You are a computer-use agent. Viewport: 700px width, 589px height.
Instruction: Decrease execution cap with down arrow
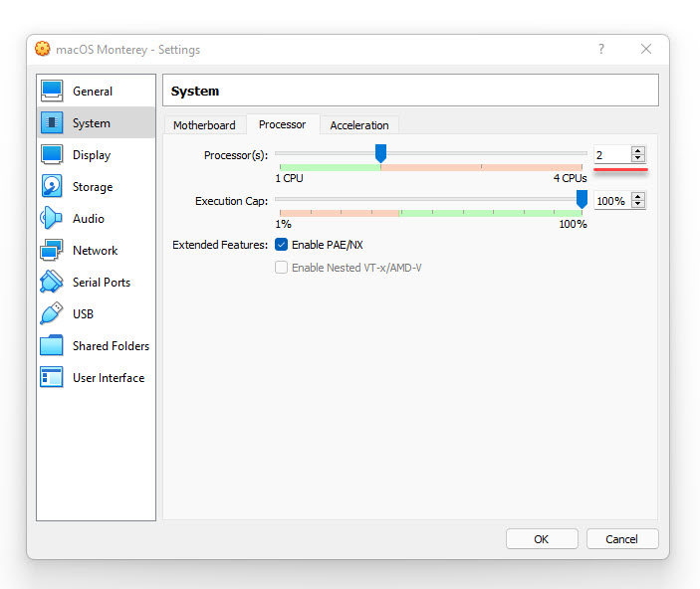pyautogui.click(x=638, y=204)
